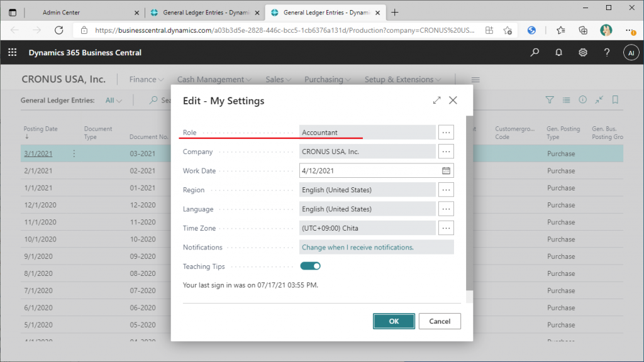Click the CRONUS USA, Inc. company name
Screen dimensions: 644x362
tap(64, 79)
